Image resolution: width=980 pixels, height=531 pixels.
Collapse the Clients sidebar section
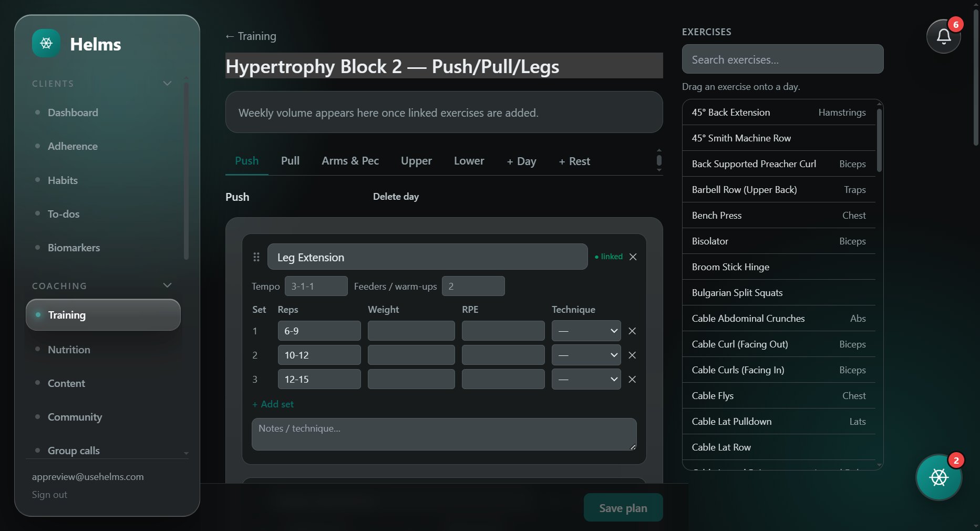coord(167,83)
